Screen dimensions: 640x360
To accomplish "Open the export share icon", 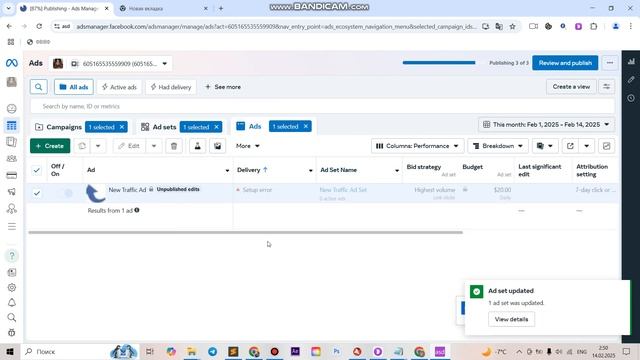I will (x=570, y=146).
